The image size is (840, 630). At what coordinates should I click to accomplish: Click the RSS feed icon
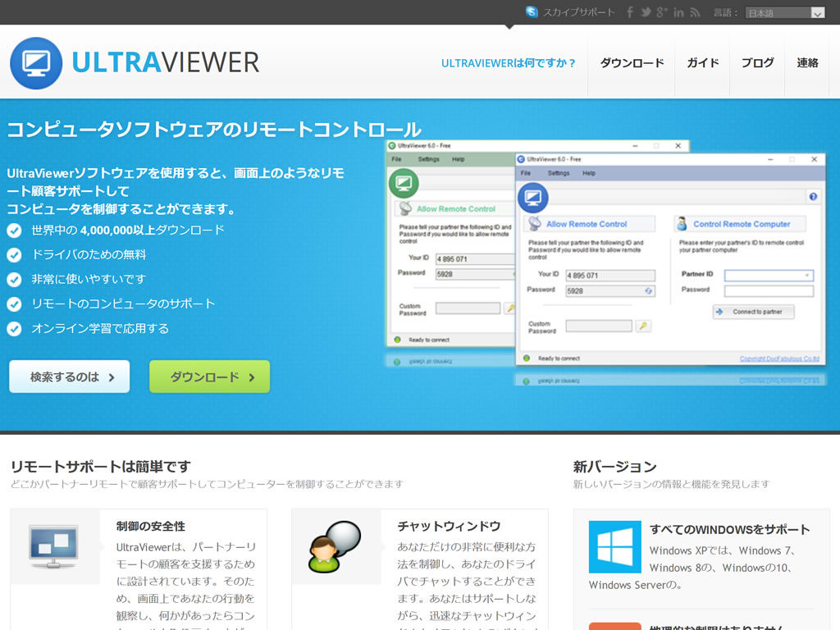tap(695, 12)
